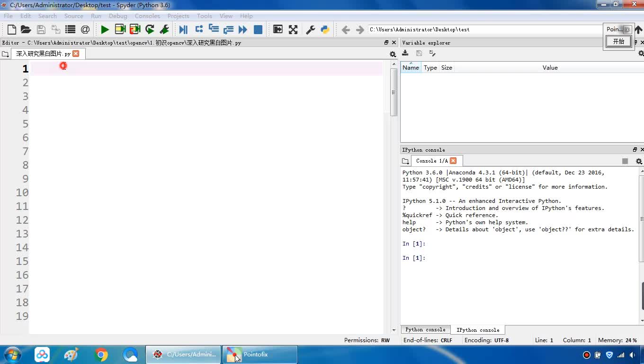
Task: Open the PYTHONPATH manager Python icon
Action: coord(325,29)
